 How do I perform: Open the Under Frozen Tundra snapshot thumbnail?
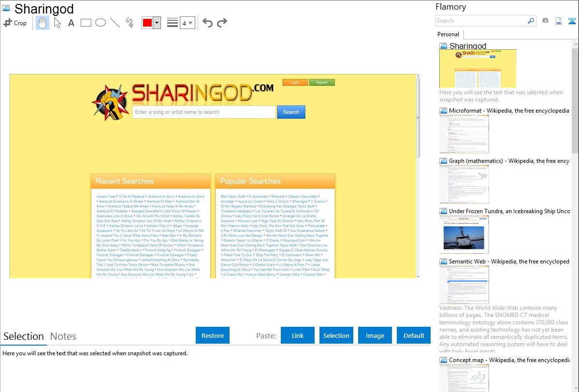tap(464, 234)
